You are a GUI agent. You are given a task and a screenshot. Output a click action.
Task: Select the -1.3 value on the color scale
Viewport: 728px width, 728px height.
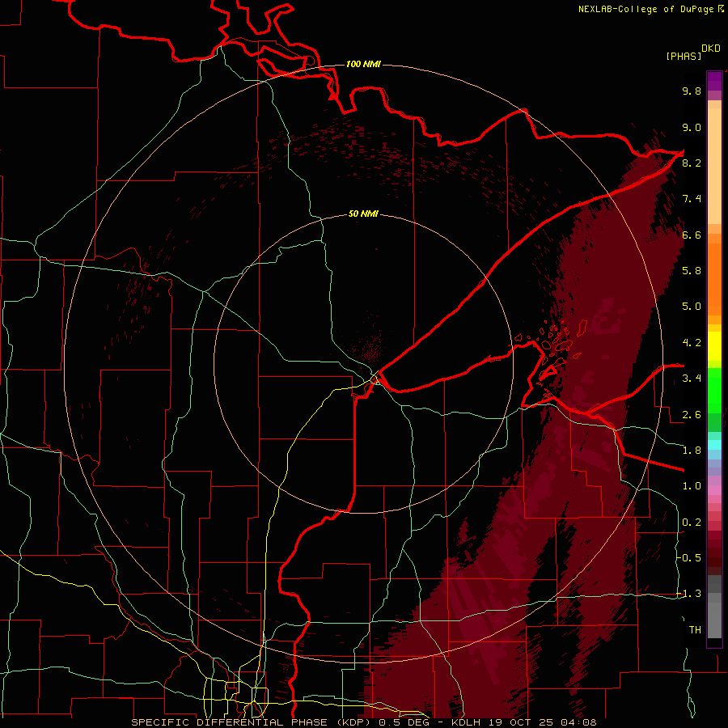(689, 594)
